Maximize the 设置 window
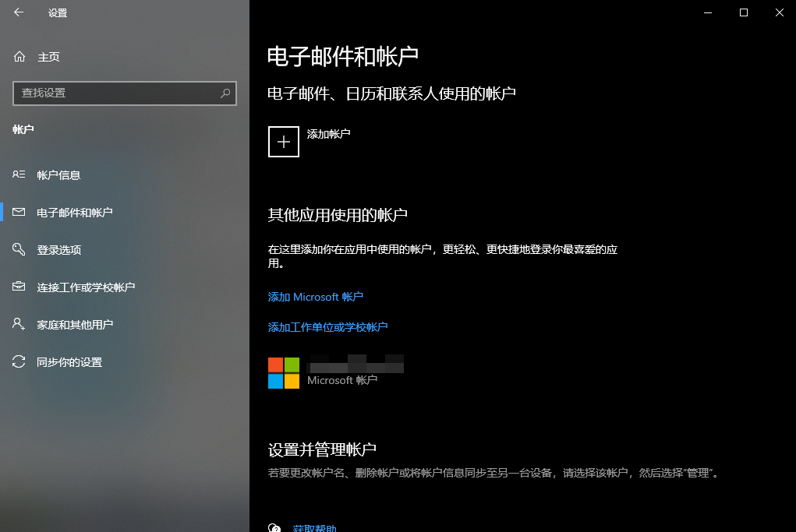 (744, 12)
